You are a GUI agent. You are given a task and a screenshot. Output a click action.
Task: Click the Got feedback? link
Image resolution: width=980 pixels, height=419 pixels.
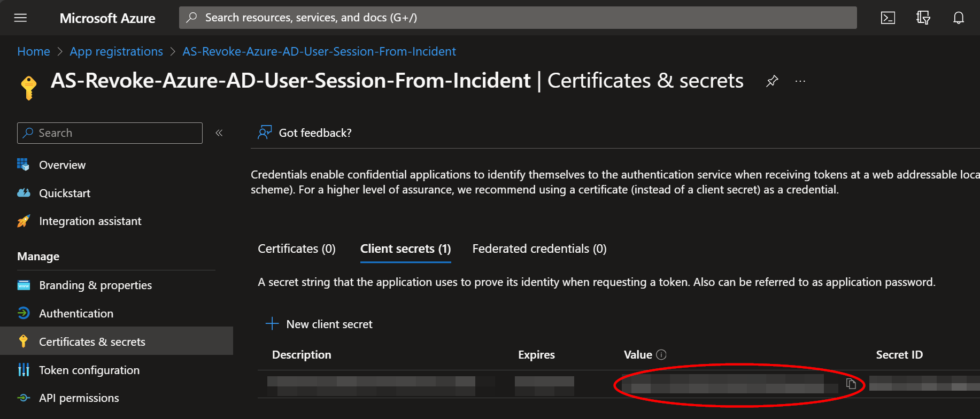click(x=315, y=133)
